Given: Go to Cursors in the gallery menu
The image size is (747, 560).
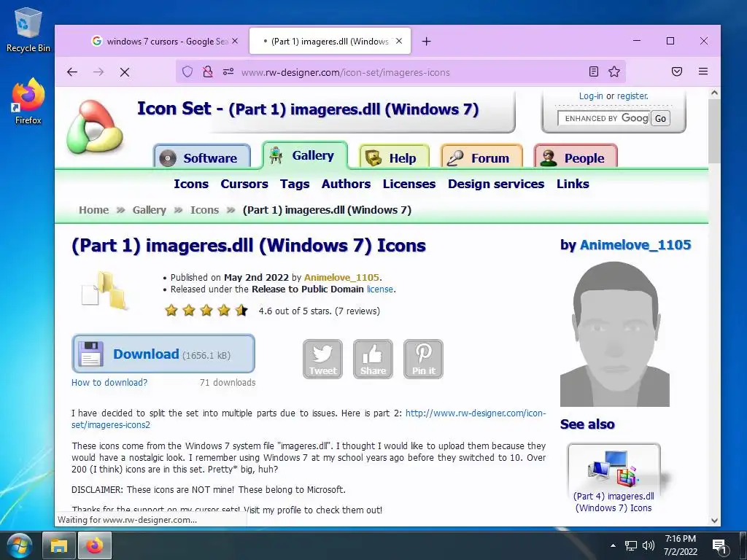Looking at the screenshot, I should 244,184.
